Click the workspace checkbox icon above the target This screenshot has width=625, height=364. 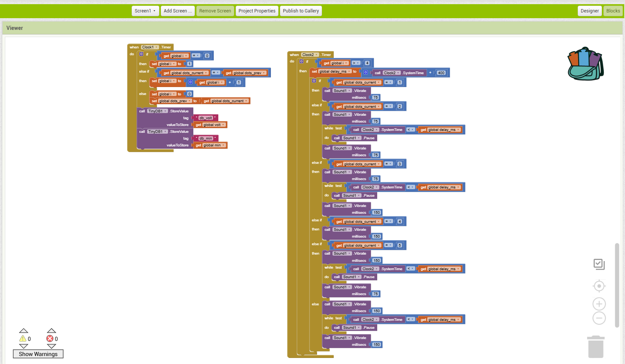[599, 264]
